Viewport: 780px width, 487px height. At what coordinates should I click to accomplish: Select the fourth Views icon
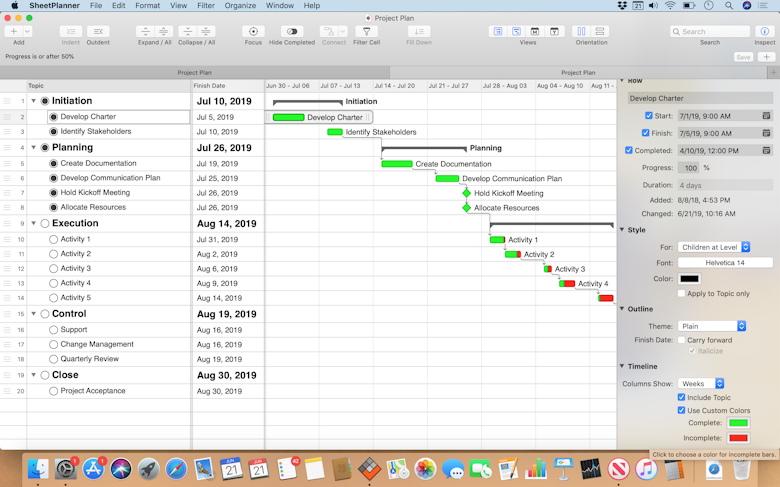point(554,31)
